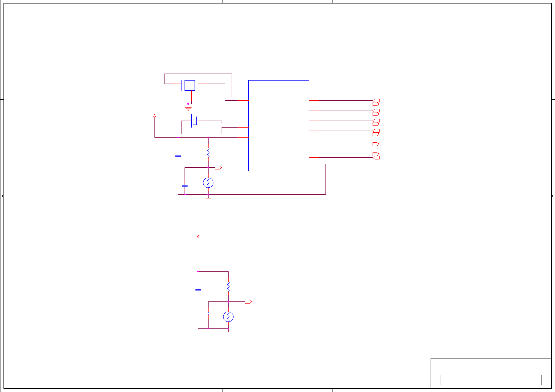Click the power arrow left of small crystal
The height and width of the screenshot is (392, 555).
point(154,116)
